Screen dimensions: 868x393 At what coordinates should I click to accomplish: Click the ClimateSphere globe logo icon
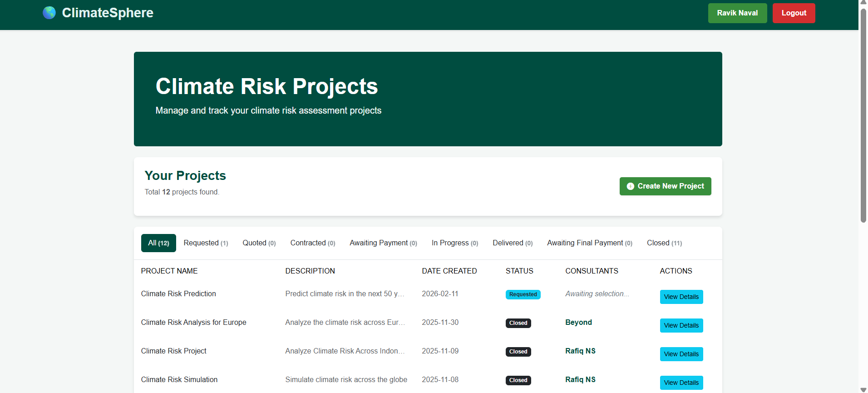pyautogui.click(x=49, y=13)
